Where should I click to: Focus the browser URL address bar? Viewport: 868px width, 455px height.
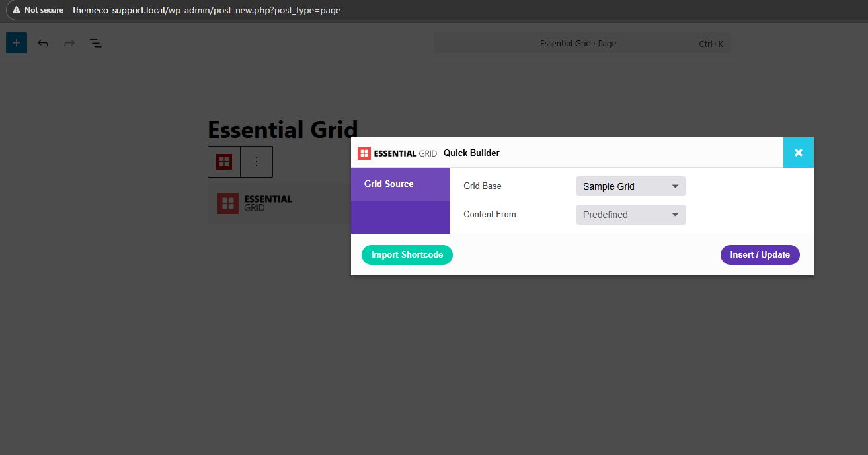[x=264, y=10]
